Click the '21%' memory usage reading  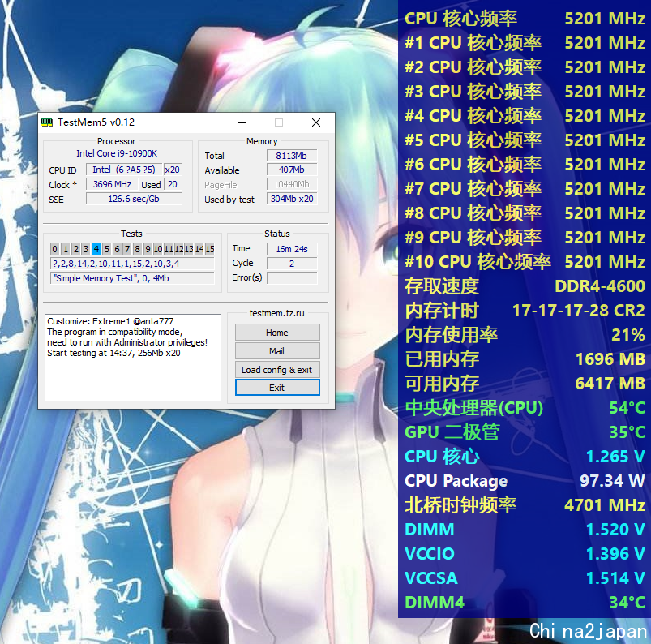[x=628, y=334]
